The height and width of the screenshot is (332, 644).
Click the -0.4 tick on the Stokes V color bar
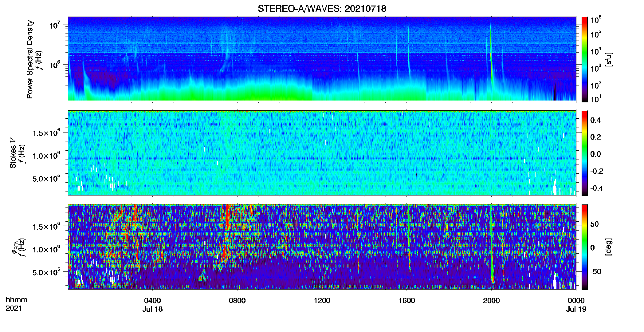(x=596, y=188)
